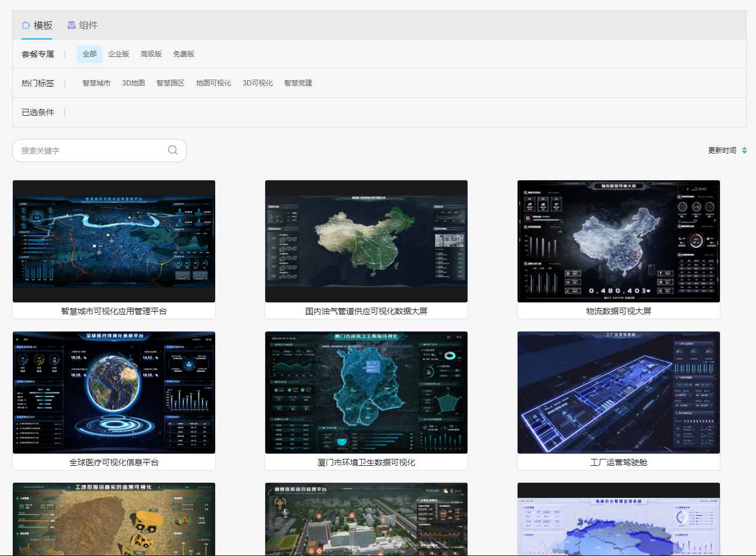The image size is (756, 556).
Task: Click the magnifier search icon
Action: (x=173, y=150)
